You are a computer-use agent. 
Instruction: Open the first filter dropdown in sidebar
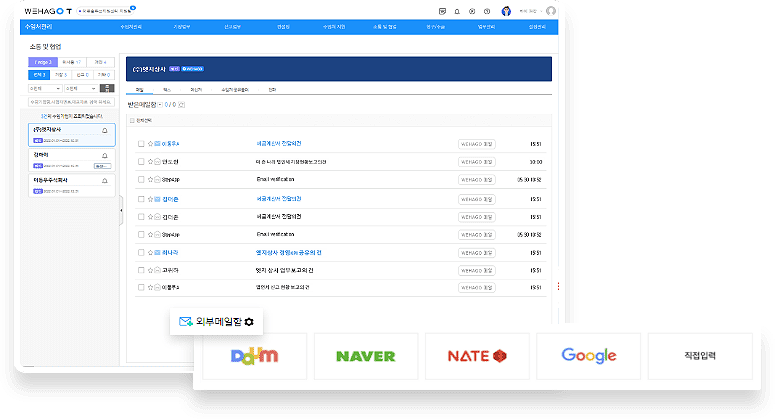click(45, 88)
